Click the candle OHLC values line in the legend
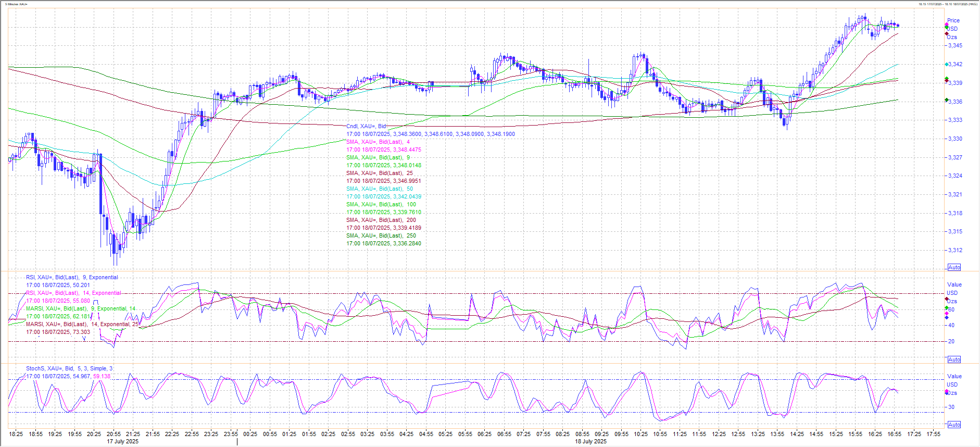 coord(431,134)
